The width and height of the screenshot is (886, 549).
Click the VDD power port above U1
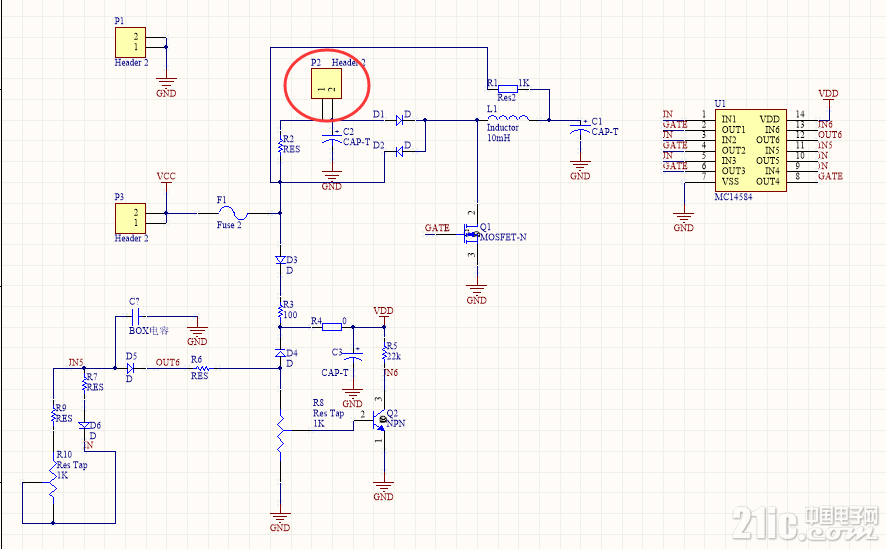(x=828, y=94)
